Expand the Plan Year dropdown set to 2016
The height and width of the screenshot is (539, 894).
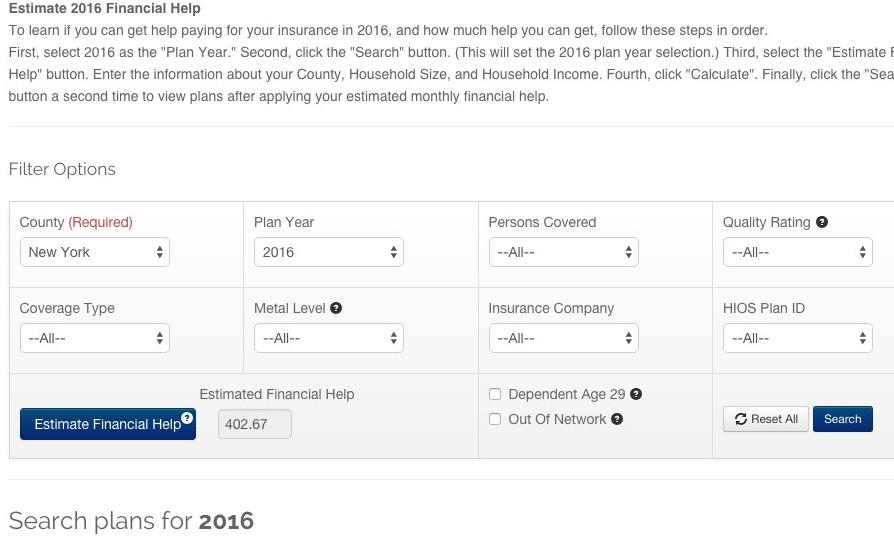(329, 252)
